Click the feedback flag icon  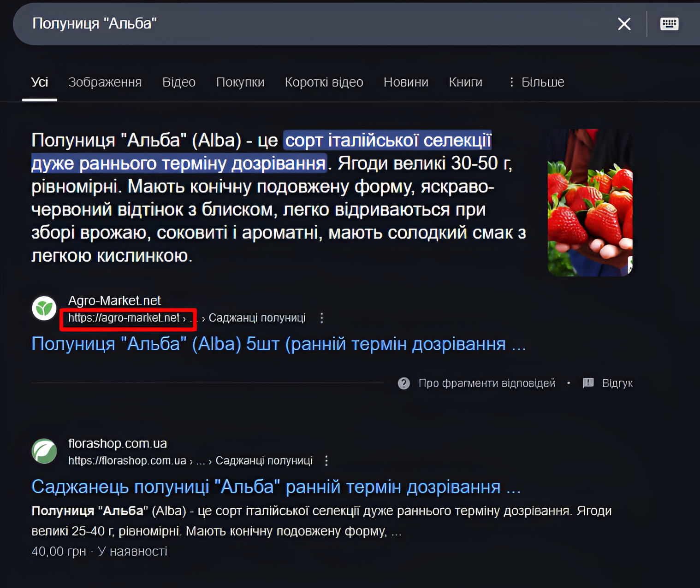588,383
